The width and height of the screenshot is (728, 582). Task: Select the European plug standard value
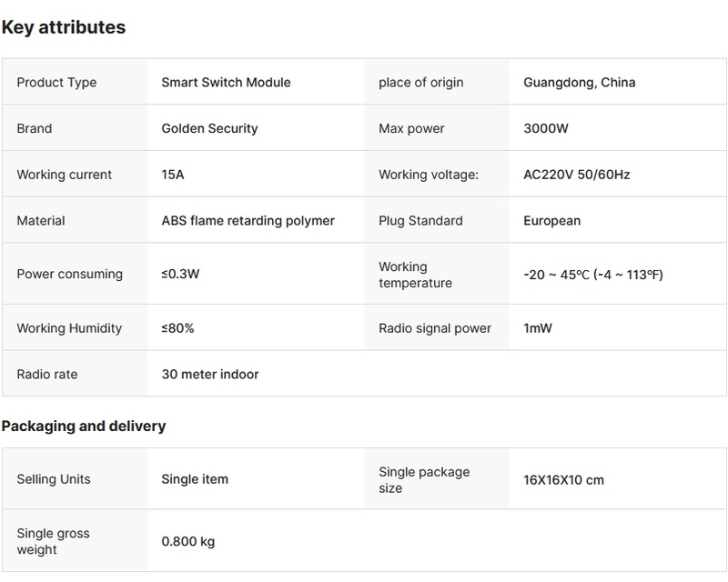coord(551,221)
